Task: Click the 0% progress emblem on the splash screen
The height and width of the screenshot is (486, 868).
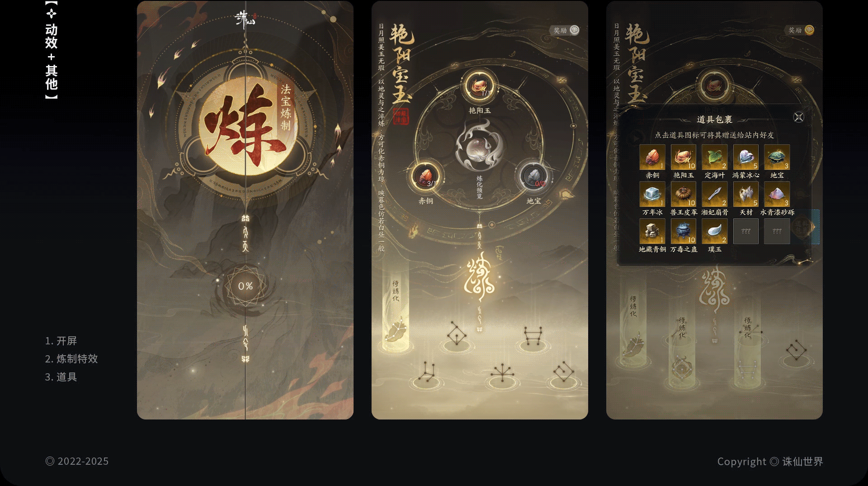Action: (245, 286)
